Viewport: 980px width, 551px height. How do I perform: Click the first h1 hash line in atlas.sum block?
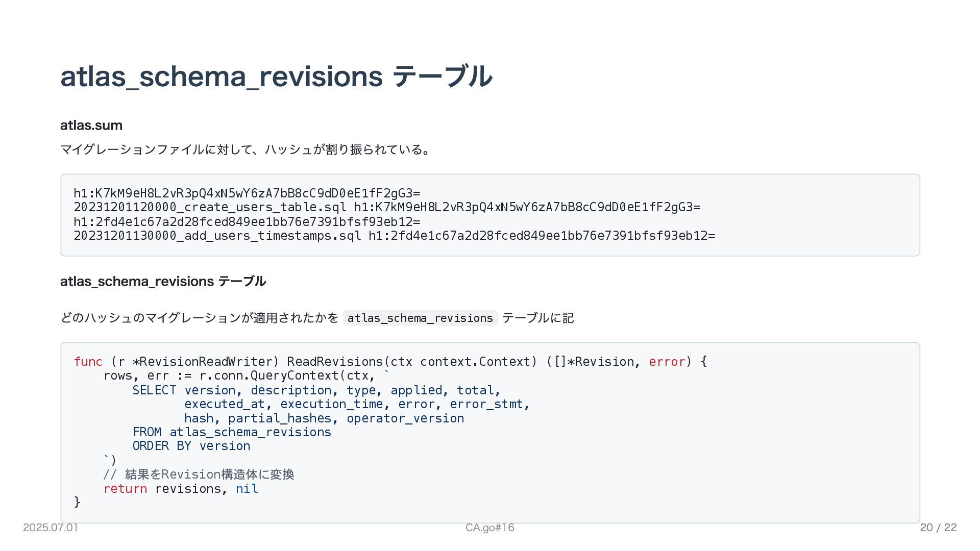(x=247, y=193)
